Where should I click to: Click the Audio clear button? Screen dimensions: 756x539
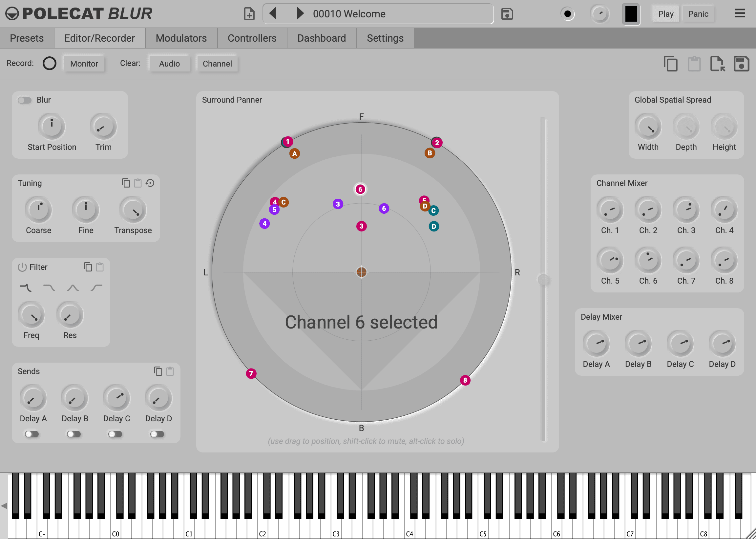coord(169,64)
